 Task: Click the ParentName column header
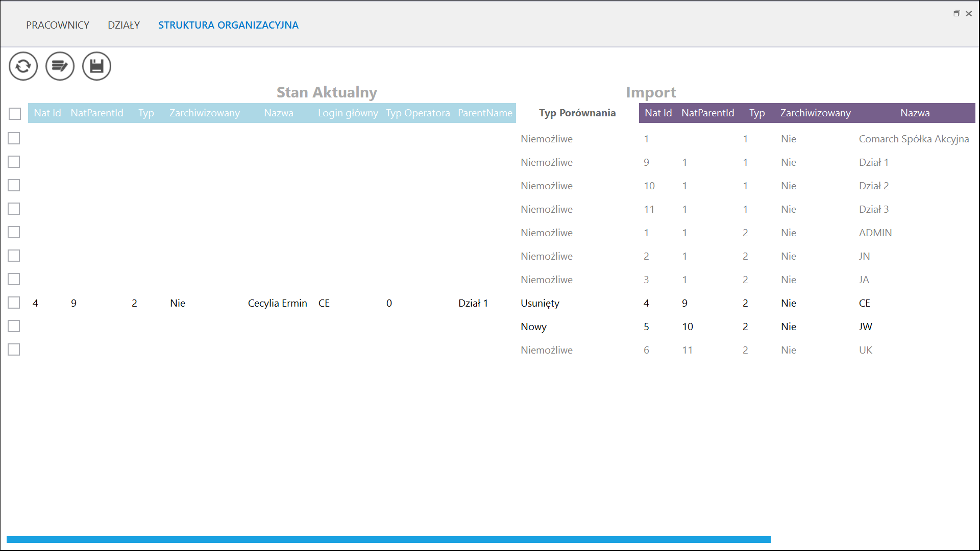point(485,113)
